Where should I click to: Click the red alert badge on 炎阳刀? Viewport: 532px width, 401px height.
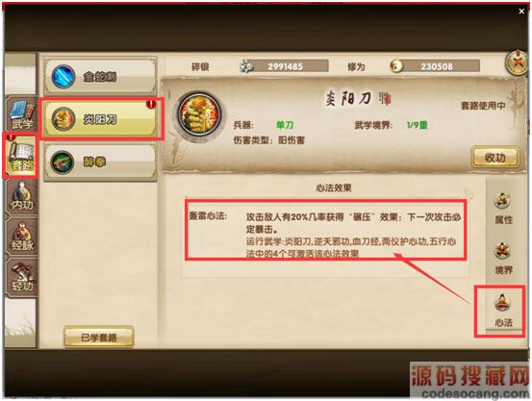[x=151, y=104]
